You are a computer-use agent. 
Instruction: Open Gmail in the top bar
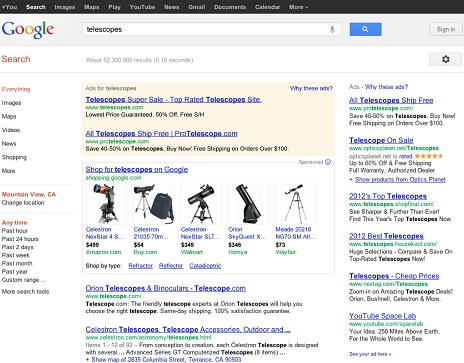(197, 7)
